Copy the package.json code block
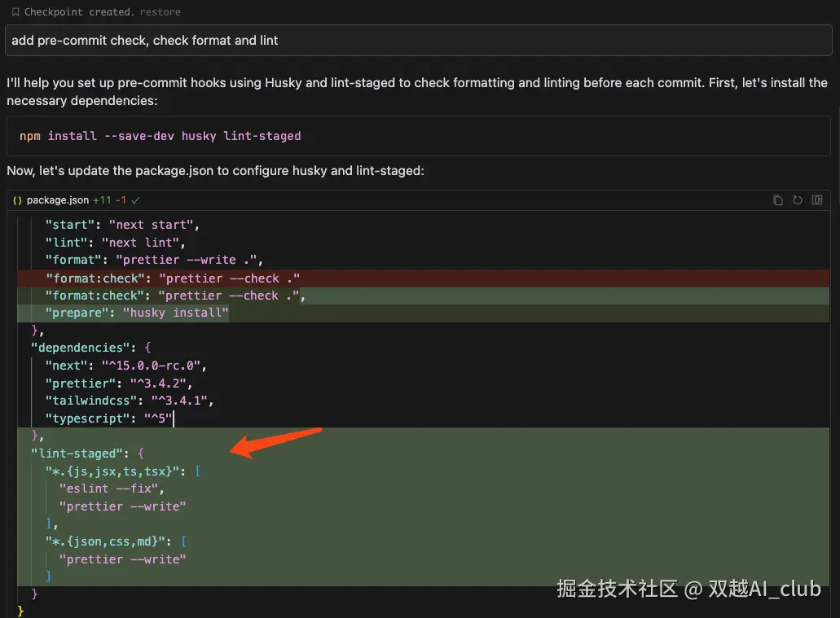The image size is (840, 618). (778, 199)
